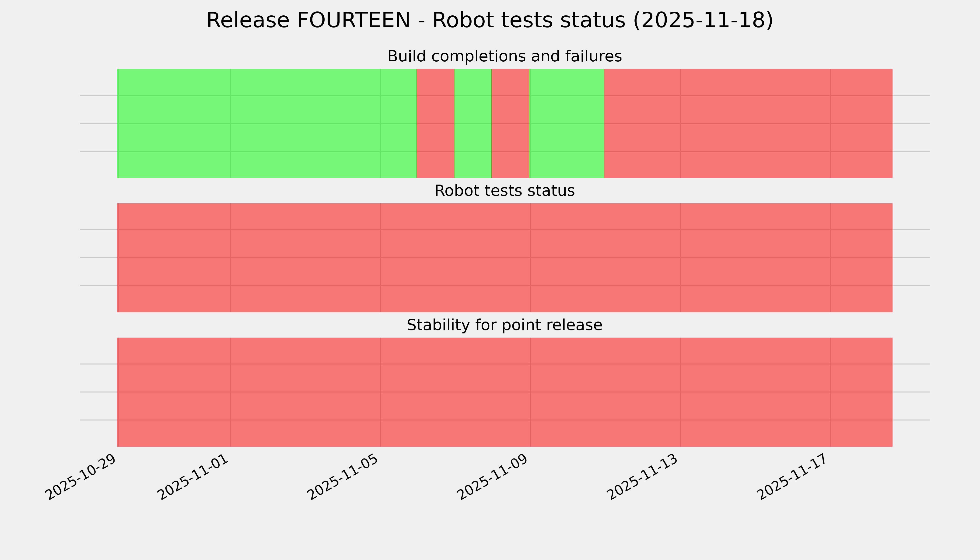Select the 'Build completions and failures' subplot title

(x=504, y=56)
